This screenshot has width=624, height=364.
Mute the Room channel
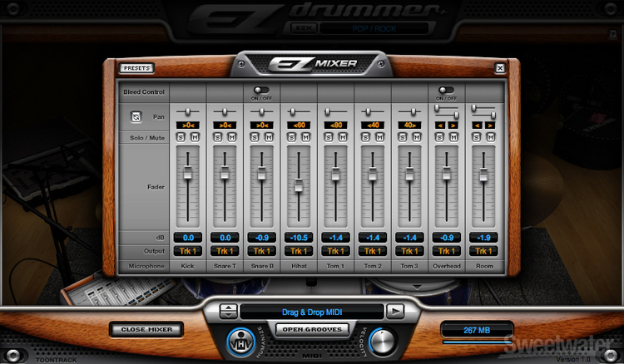pos(491,137)
